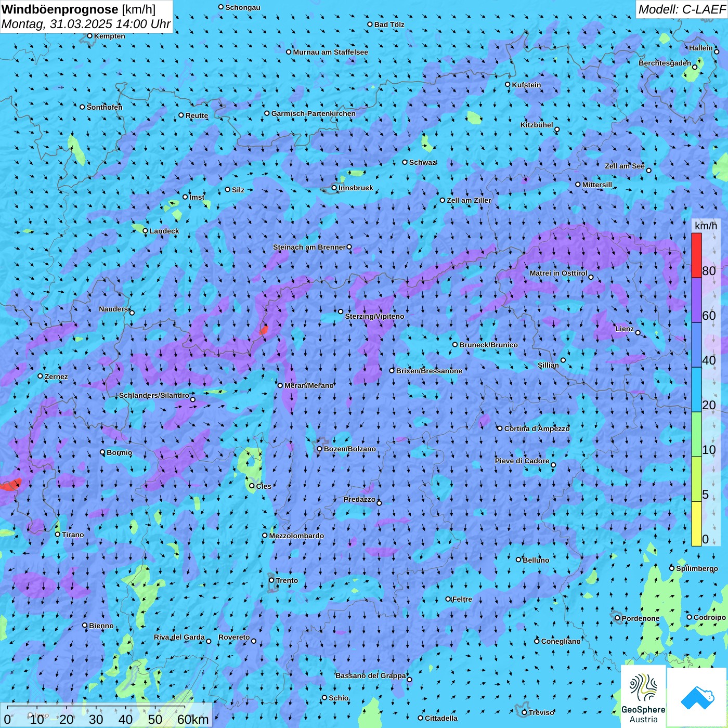Click the Schlanders/Silandro label
728x728 pixels.
pyautogui.click(x=154, y=395)
